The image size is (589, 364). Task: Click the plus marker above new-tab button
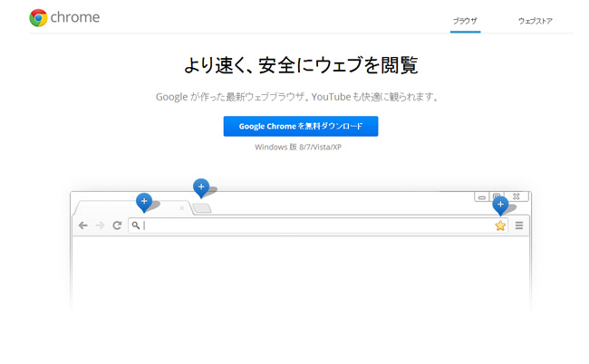[201, 187]
